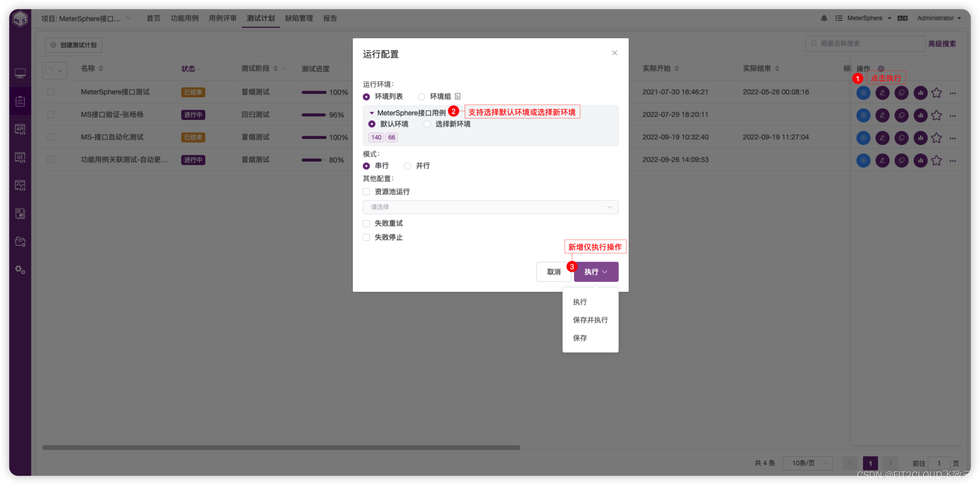980x485 pixels.
Task: Enable the 失败重试 checkbox
Action: 366,223
